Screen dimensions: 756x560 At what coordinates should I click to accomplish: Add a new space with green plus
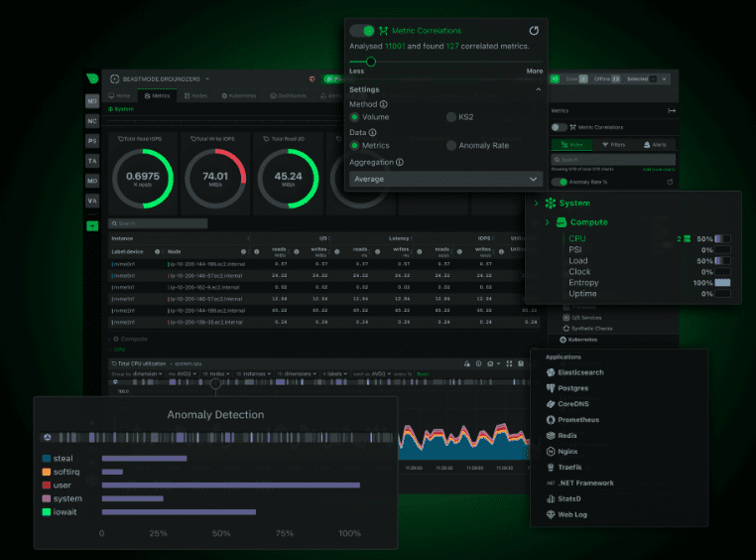point(92,225)
